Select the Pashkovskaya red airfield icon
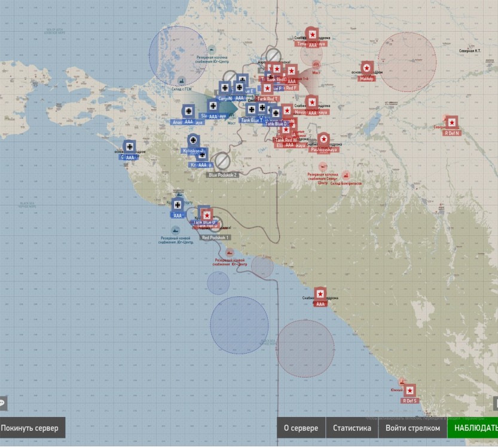498x448 pixels. click(323, 139)
